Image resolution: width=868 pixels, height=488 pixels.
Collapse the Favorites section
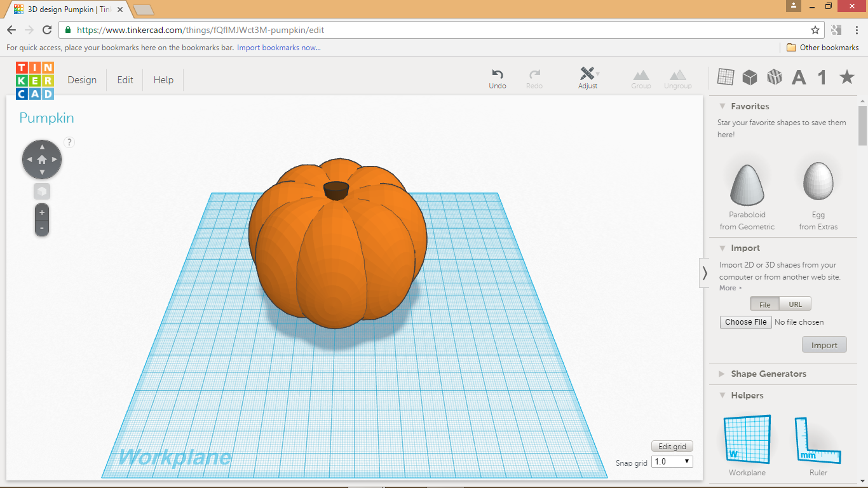(x=722, y=106)
